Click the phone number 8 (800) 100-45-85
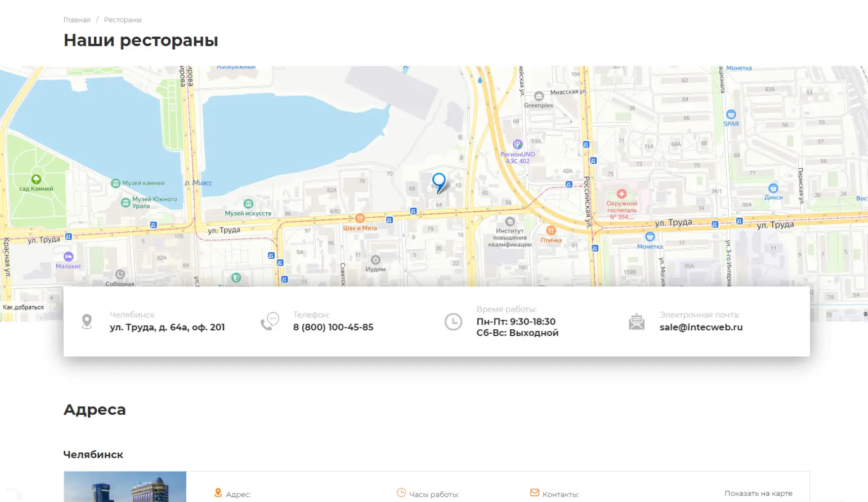This screenshot has width=868, height=502. [x=333, y=327]
